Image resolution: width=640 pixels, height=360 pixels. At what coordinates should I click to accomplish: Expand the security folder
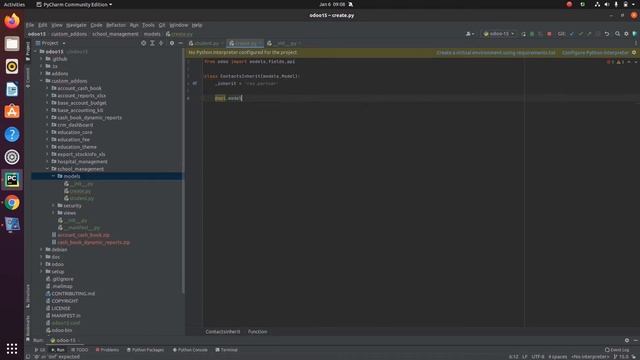pos(53,206)
